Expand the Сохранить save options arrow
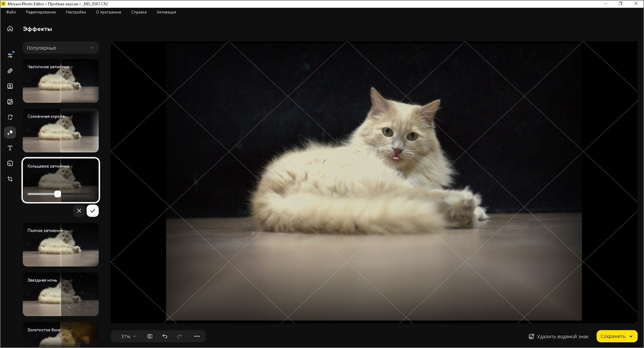This screenshot has width=644, height=348. 631,336
